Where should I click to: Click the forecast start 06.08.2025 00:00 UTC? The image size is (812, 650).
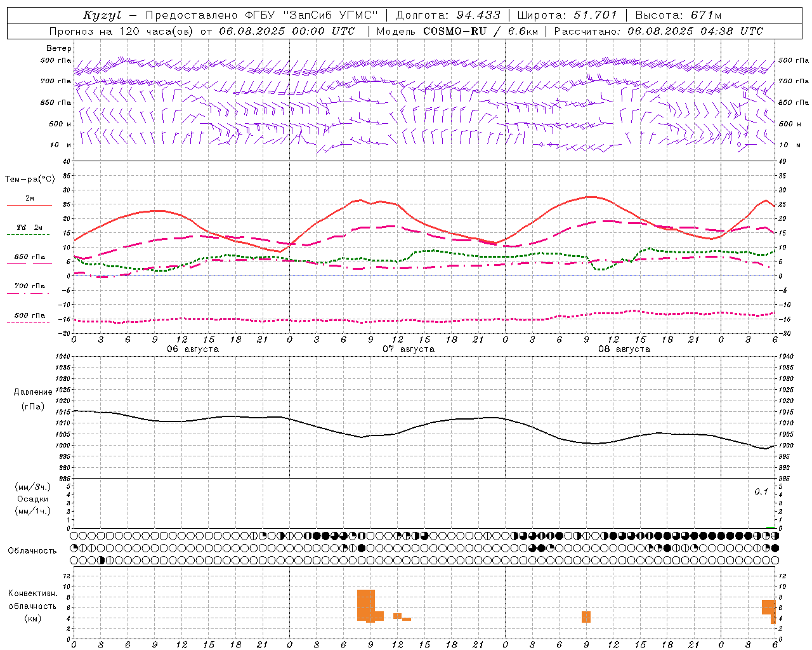287,31
